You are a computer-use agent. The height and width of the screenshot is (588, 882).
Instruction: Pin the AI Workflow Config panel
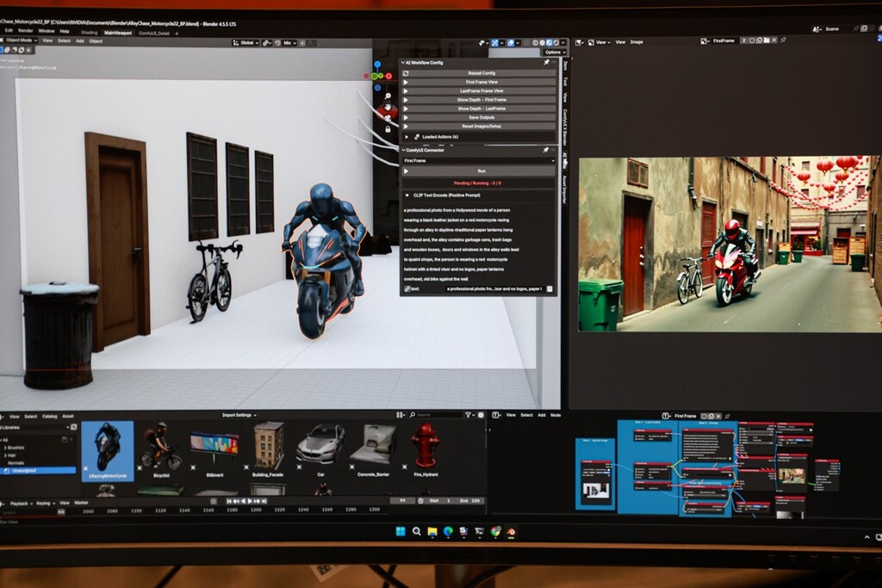[x=545, y=62]
